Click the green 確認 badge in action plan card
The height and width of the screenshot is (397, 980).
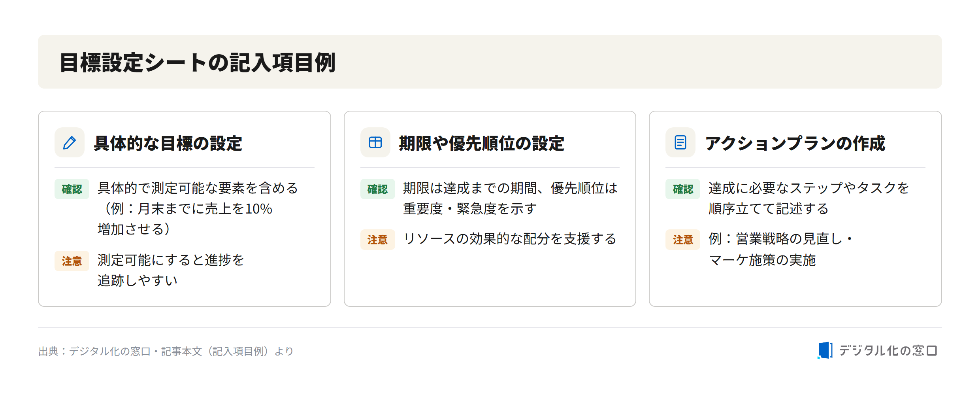[x=683, y=189]
